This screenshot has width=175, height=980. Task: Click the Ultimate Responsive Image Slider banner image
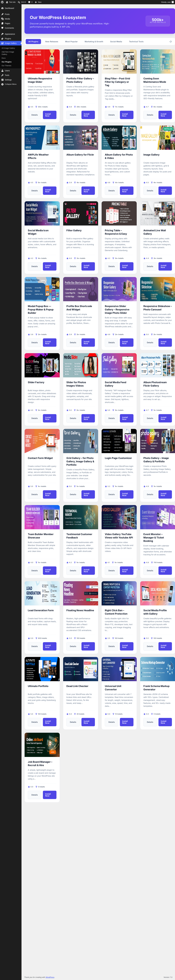point(42,61)
